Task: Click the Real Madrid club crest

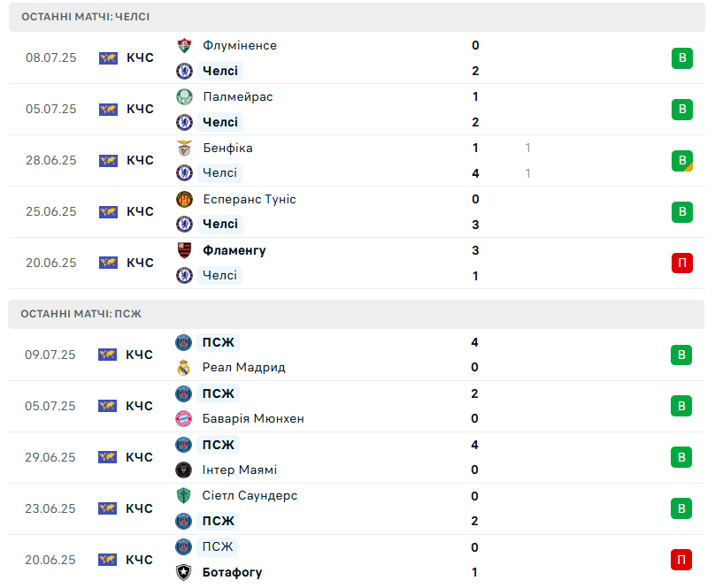Action: coord(183,367)
